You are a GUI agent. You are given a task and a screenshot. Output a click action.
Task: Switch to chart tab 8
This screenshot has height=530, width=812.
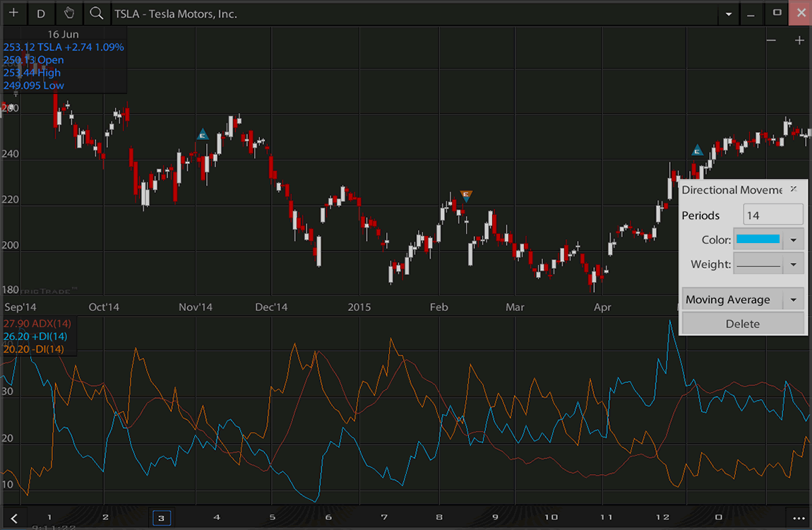click(439, 517)
